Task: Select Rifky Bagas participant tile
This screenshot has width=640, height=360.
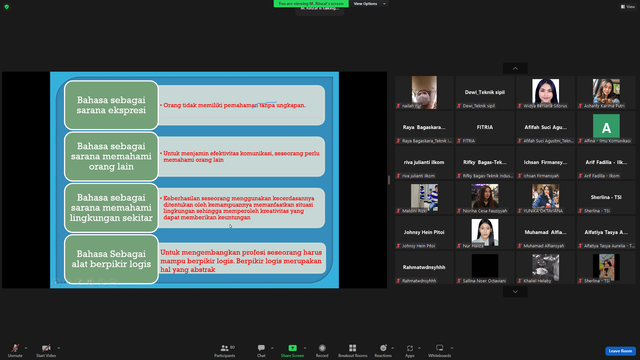Action: pyautogui.click(x=484, y=162)
